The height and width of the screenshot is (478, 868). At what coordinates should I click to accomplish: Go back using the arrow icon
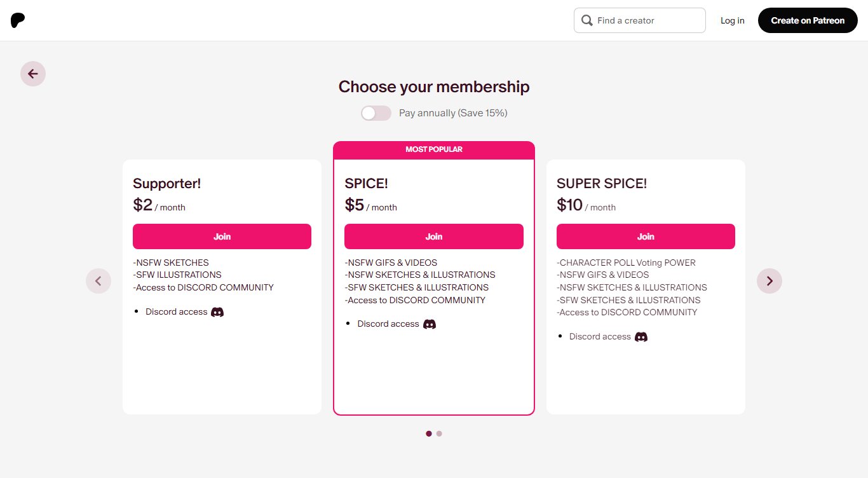pyautogui.click(x=33, y=74)
